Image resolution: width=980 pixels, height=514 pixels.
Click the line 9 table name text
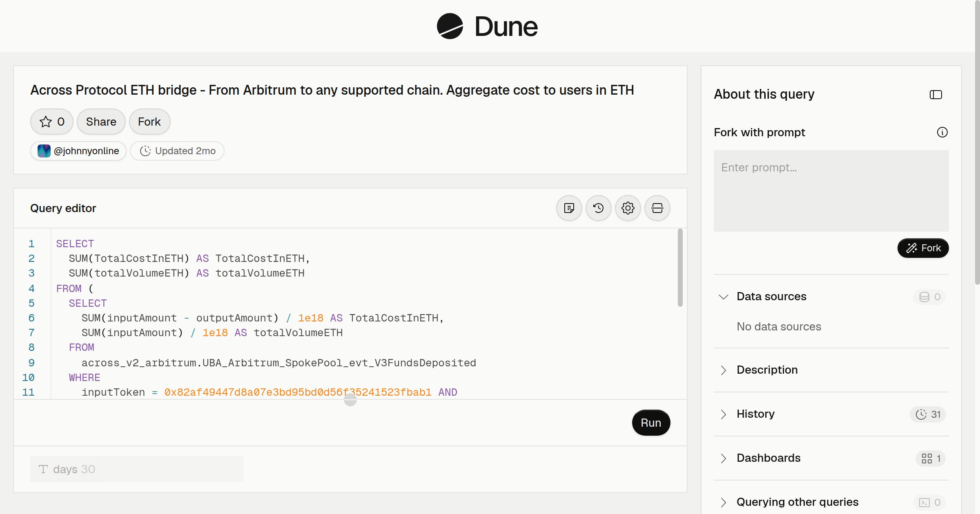coord(278,363)
